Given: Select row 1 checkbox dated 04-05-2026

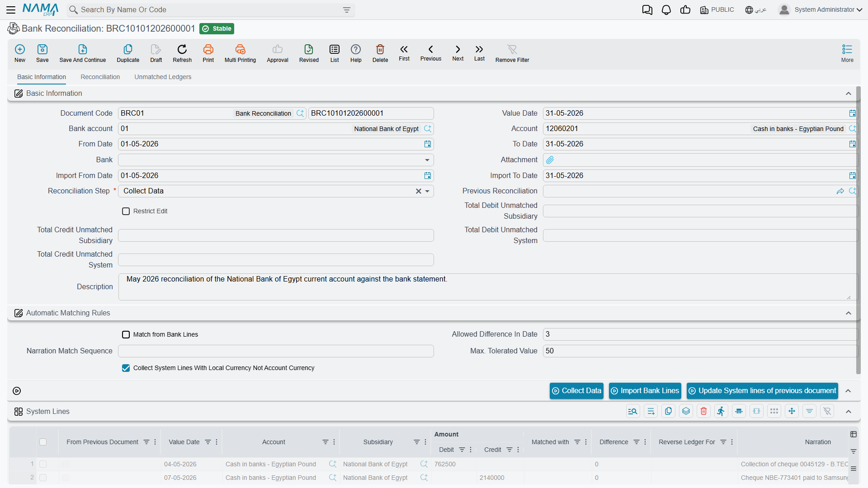Looking at the screenshot, I should (x=43, y=464).
